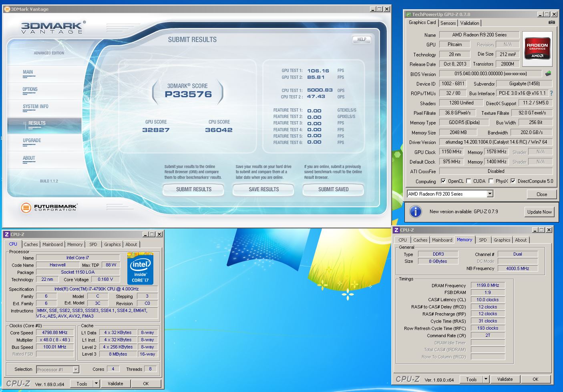Click the BIOS Version field in GPU-Z

pos(490,74)
